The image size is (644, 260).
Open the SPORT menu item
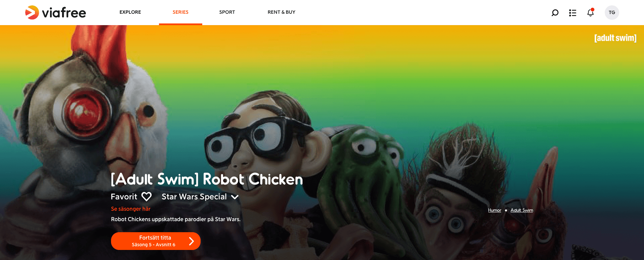(x=227, y=12)
